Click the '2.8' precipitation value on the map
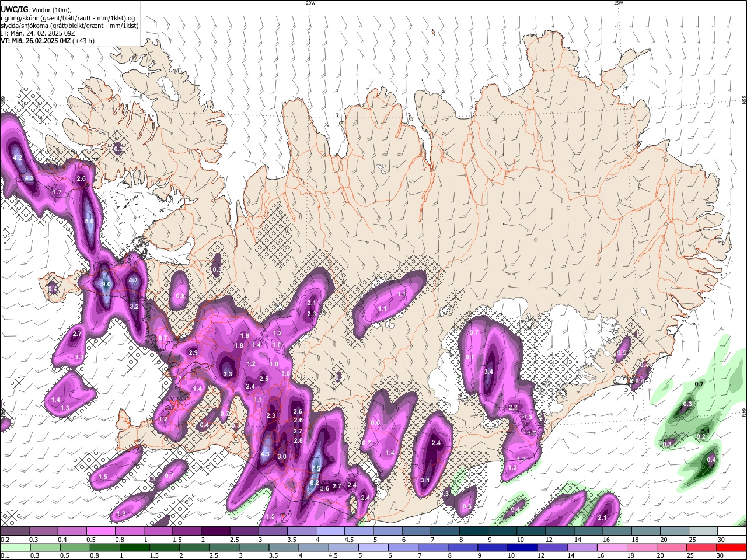747x560 pixels. (x=298, y=440)
